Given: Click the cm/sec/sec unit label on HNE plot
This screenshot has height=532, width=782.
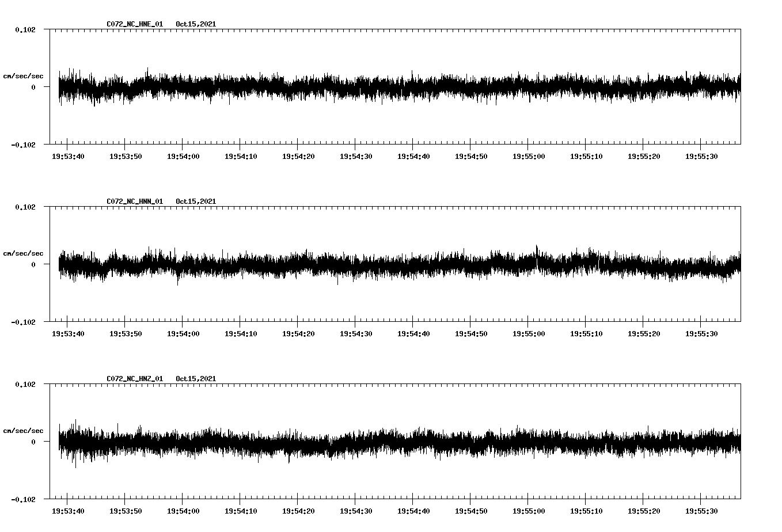Looking at the screenshot, I should coord(23,76).
